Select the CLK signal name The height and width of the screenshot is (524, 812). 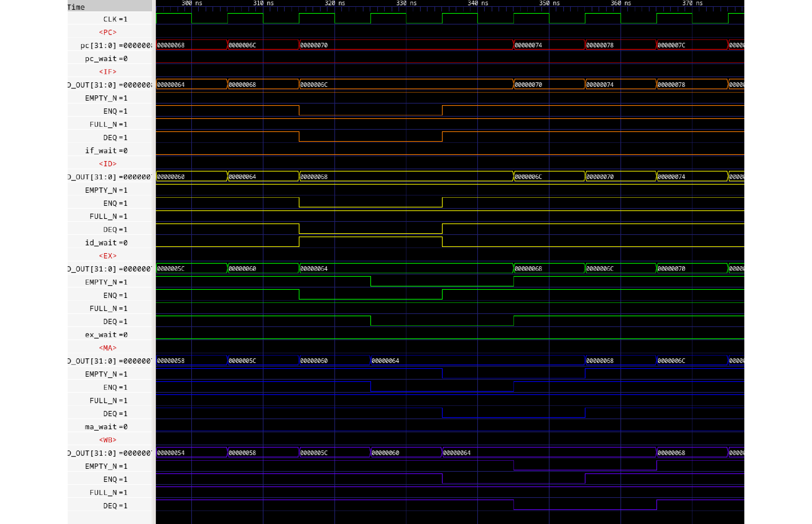coord(110,19)
